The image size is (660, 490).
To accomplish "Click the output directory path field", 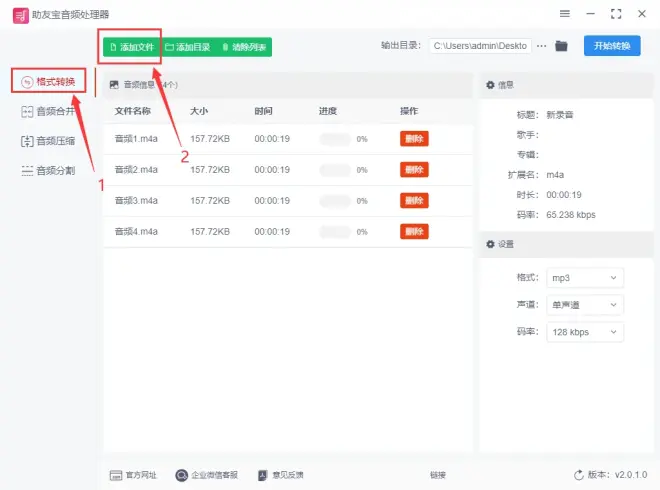I will (480, 46).
